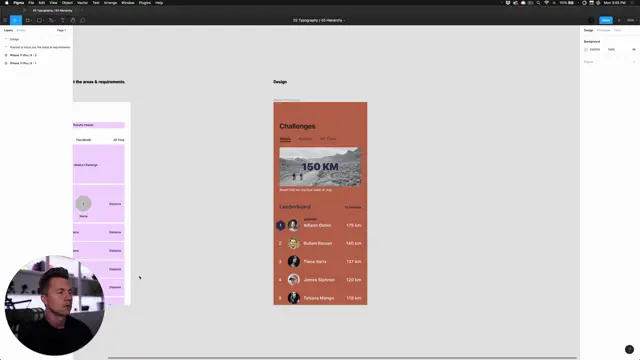Click the Month tab in design
The width and height of the screenshot is (640, 360).
click(305, 139)
